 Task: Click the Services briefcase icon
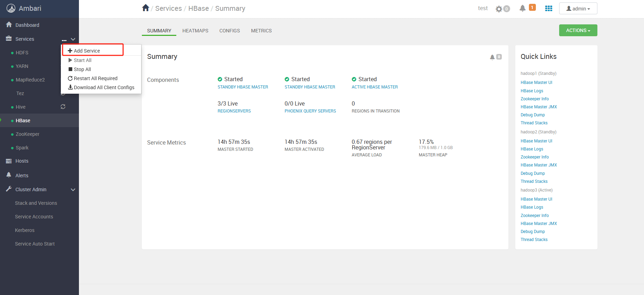coord(9,39)
